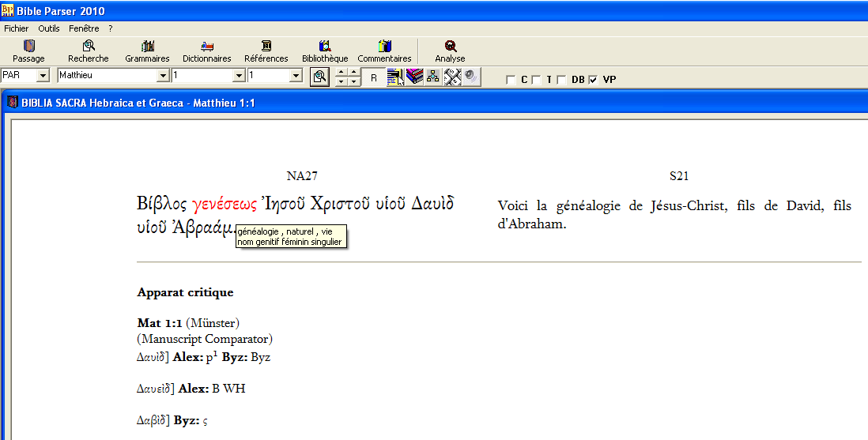The image size is (868, 440).
Task: Enable the T checkbox
Action: pyautogui.click(x=536, y=80)
